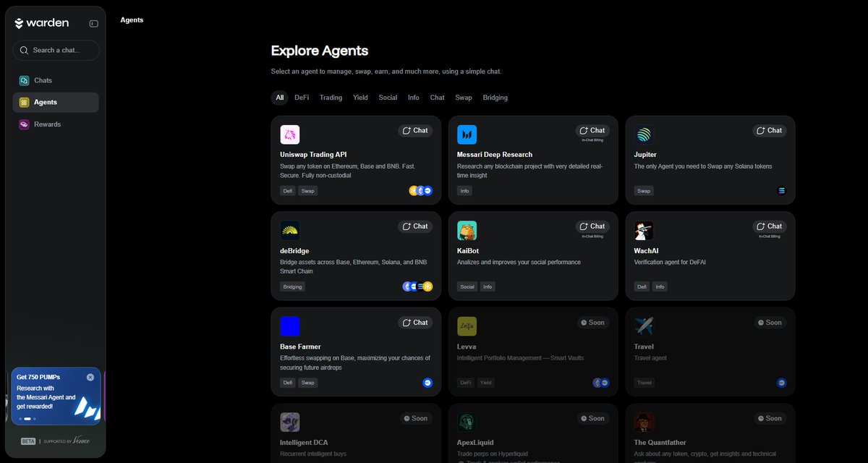Open the Messari Agent promo banner

(x=56, y=396)
